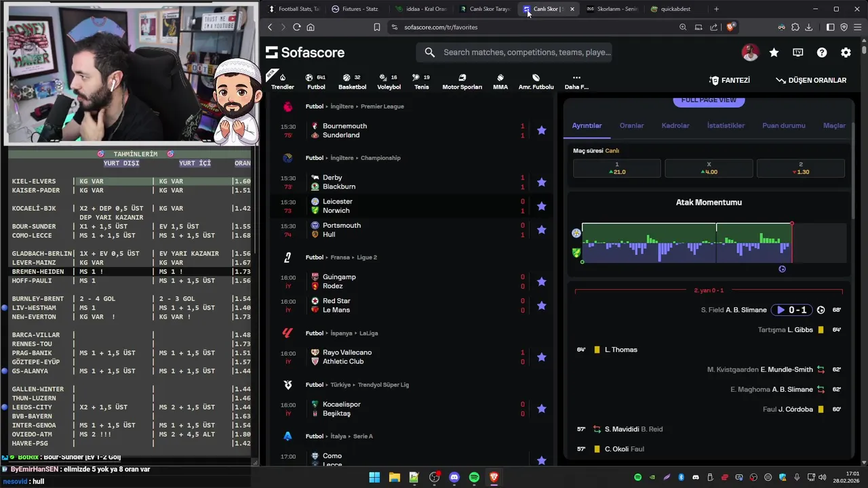Image resolution: width=868 pixels, height=488 pixels.
Task: Open the browser downloads icon
Action: (x=808, y=27)
